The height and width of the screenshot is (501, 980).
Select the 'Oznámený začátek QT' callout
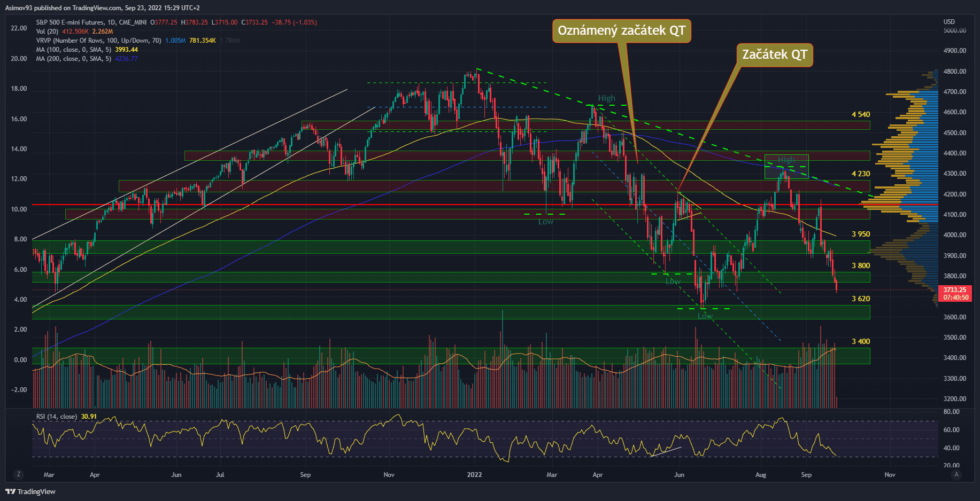point(621,30)
